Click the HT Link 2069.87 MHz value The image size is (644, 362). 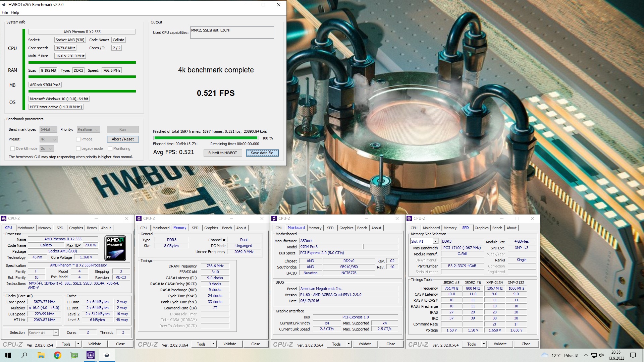click(x=44, y=320)
